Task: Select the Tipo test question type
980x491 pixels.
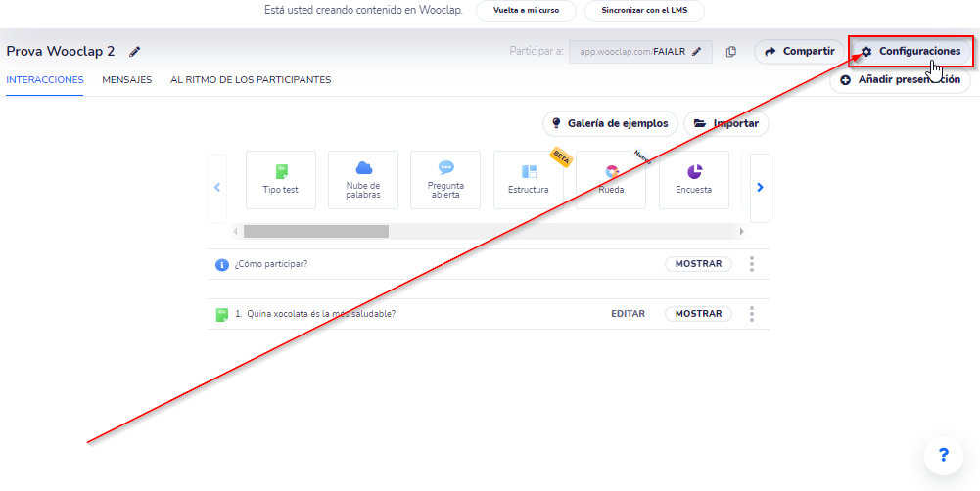Action: pos(281,179)
